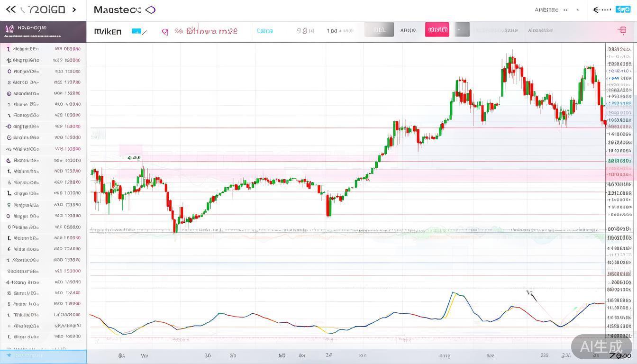The image size is (637, 364).
Task: Click the blue badge icon at top right
Action: click(x=622, y=9)
